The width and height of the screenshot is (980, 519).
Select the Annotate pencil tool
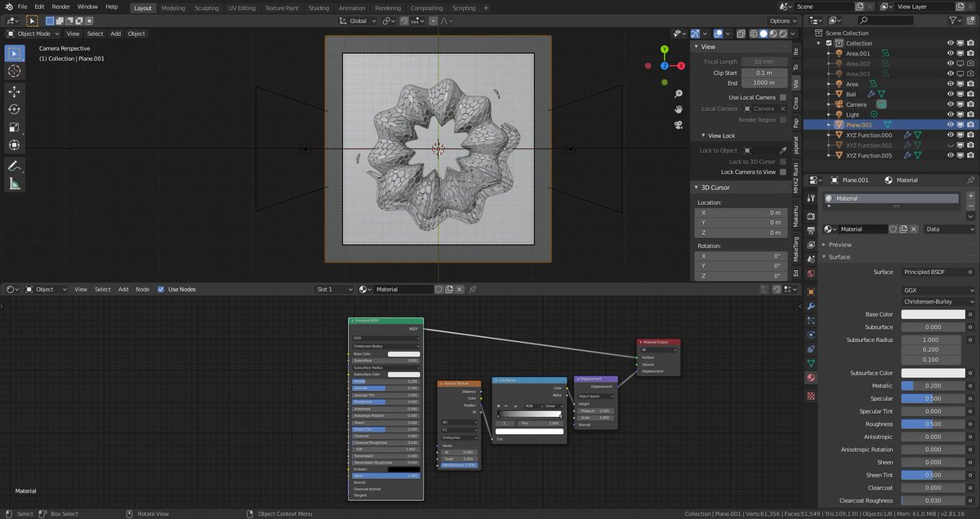(x=14, y=166)
